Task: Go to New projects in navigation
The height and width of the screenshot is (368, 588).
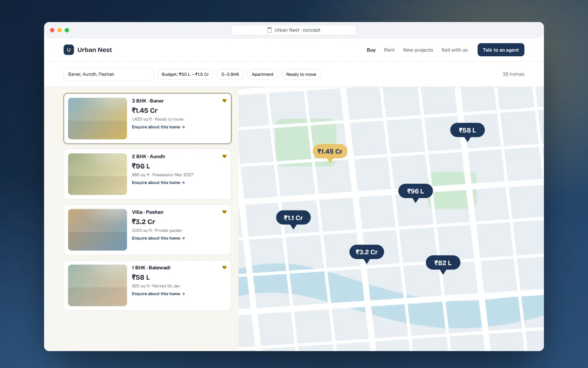Action: pyautogui.click(x=418, y=50)
